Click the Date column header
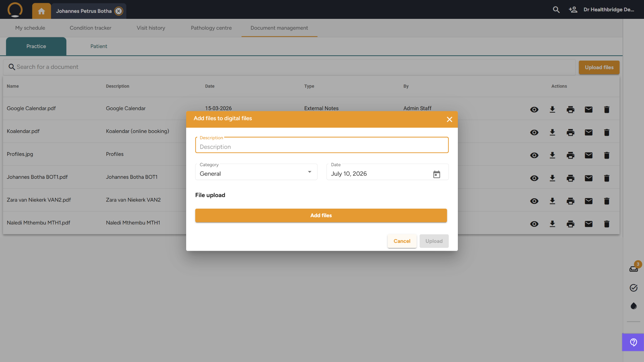The height and width of the screenshot is (362, 644). pos(210,86)
